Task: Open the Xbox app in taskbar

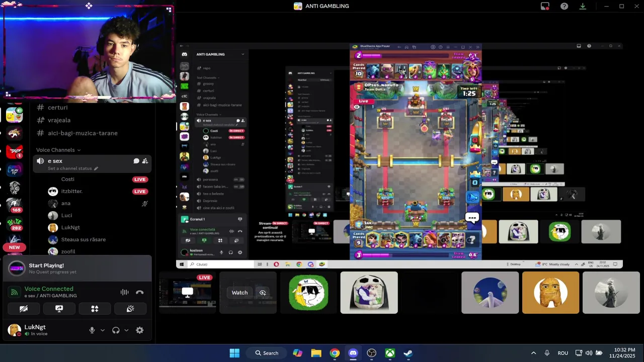Action: pos(390,353)
